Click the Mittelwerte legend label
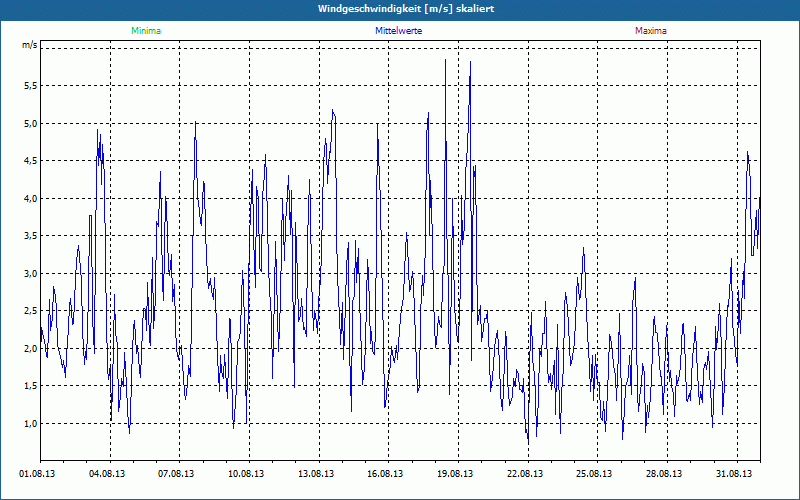 (398, 31)
